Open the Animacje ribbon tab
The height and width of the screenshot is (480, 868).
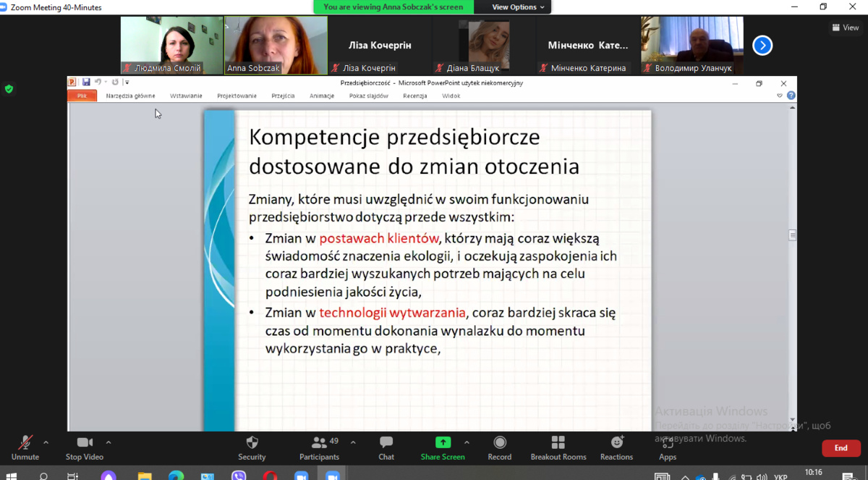pos(322,96)
